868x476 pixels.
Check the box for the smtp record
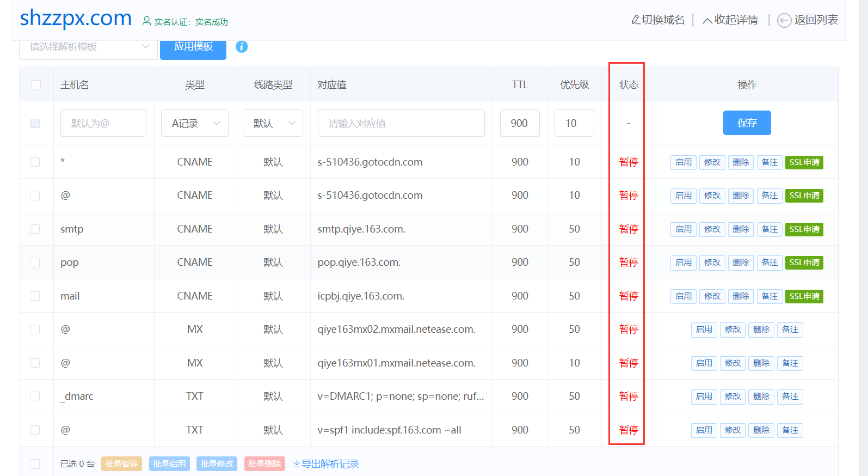pyautogui.click(x=35, y=229)
